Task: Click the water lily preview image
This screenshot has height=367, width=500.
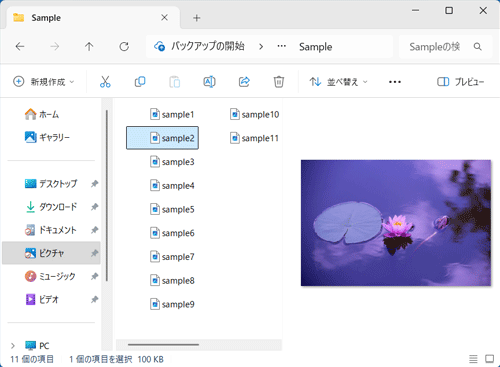Action: pyautogui.click(x=396, y=223)
